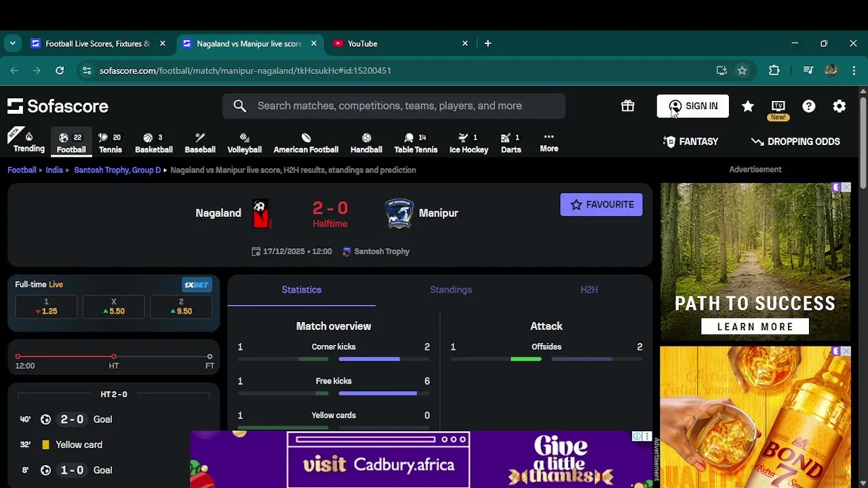Switch to the H2H tab
868x488 pixels.
[589, 289]
